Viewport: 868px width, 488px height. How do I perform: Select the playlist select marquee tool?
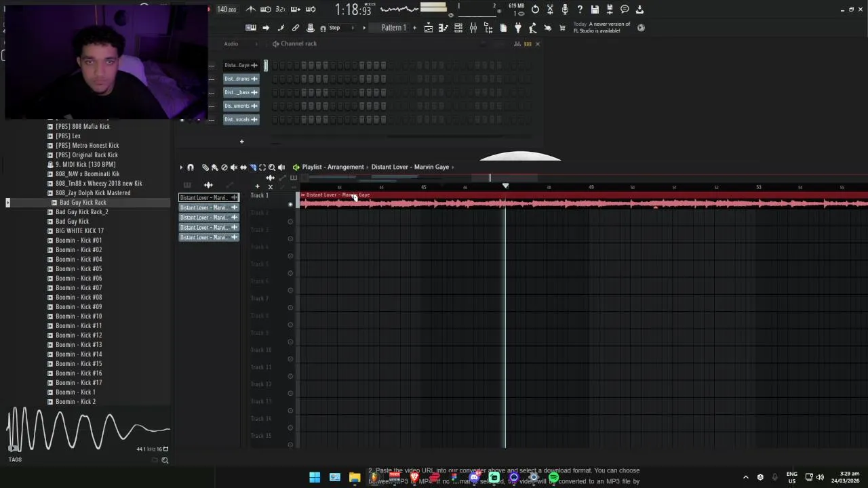click(x=262, y=167)
